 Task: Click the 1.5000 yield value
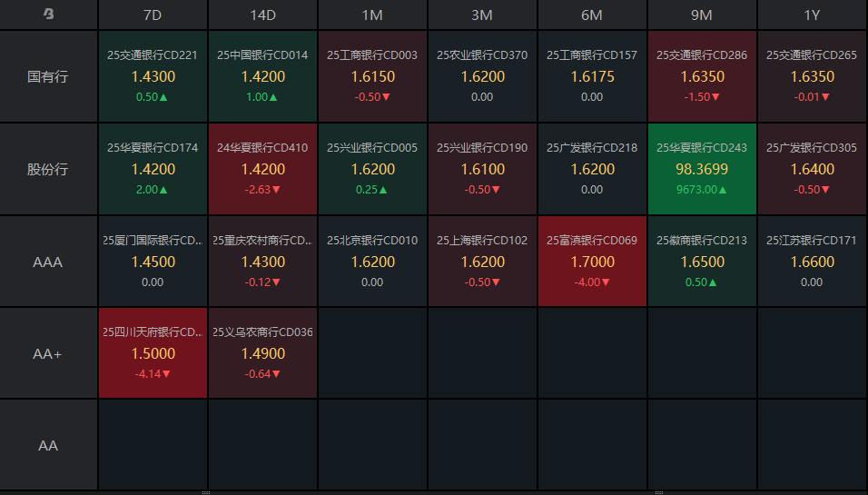click(x=153, y=353)
